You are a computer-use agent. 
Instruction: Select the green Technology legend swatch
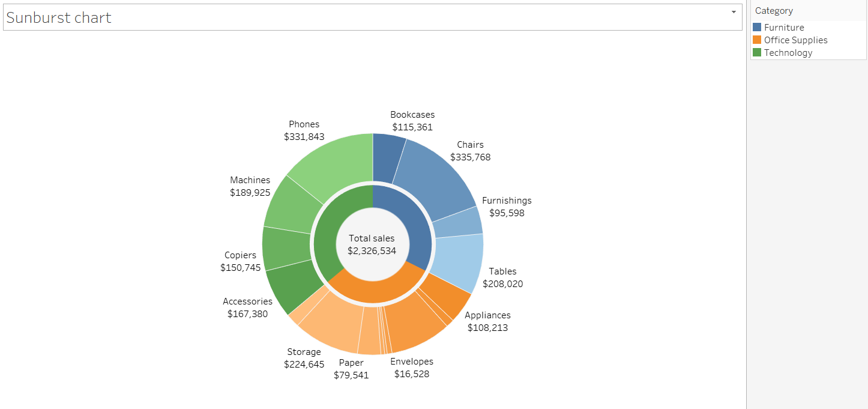click(x=757, y=52)
